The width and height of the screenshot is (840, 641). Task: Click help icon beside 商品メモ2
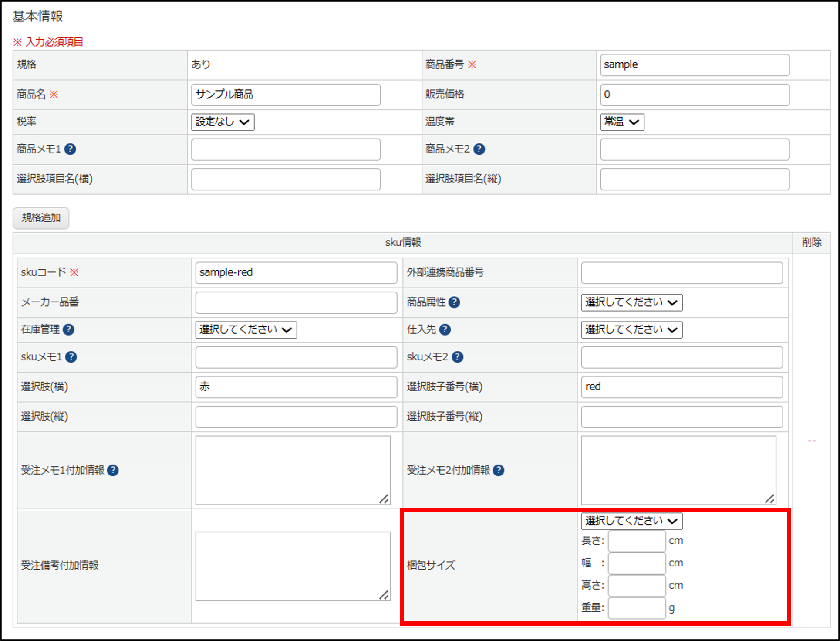(x=479, y=149)
